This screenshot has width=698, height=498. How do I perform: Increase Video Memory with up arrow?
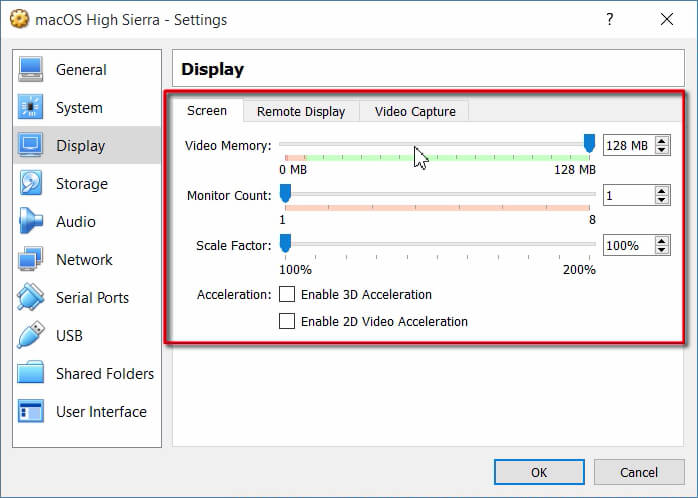(x=662, y=141)
